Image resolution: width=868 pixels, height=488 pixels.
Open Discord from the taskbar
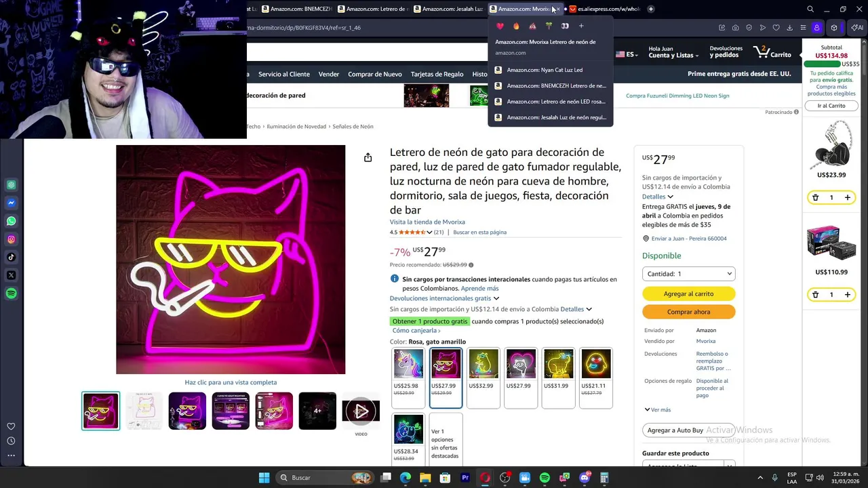(x=585, y=478)
